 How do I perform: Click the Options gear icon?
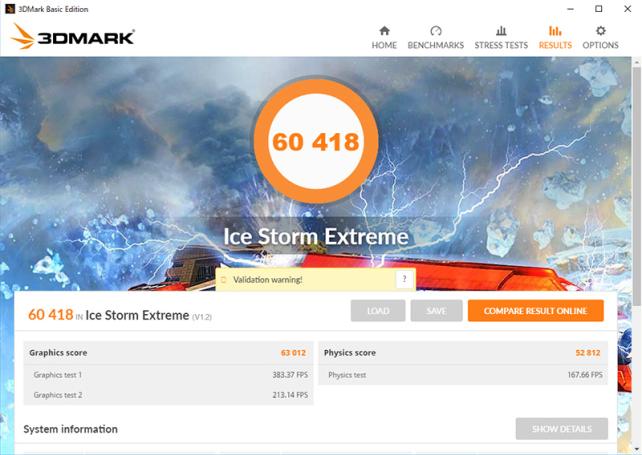tap(600, 31)
